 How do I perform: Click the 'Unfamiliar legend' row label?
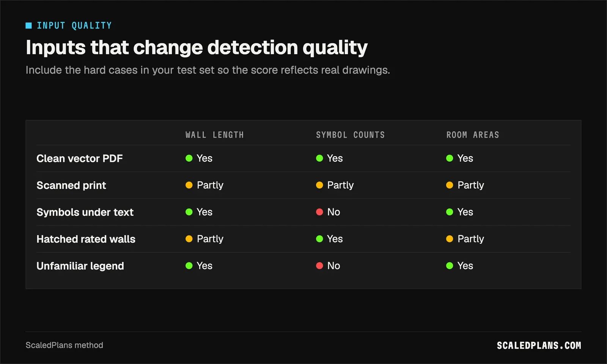click(80, 266)
